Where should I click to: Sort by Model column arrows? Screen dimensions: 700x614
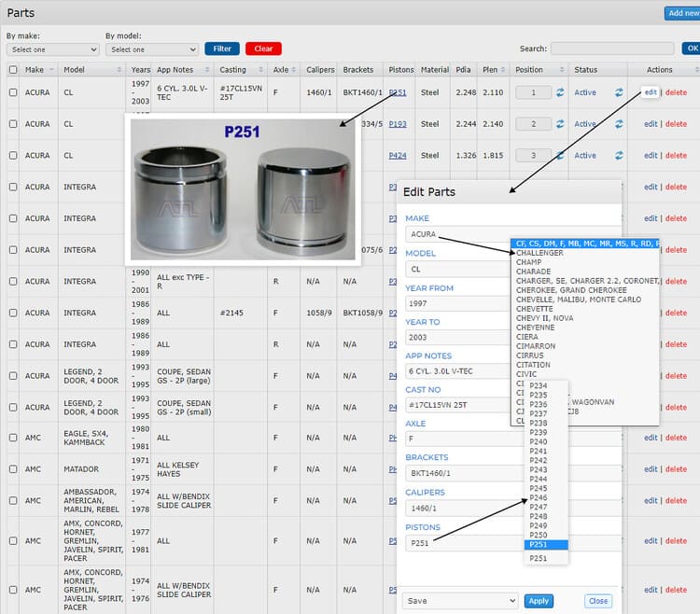(x=119, y=70)
